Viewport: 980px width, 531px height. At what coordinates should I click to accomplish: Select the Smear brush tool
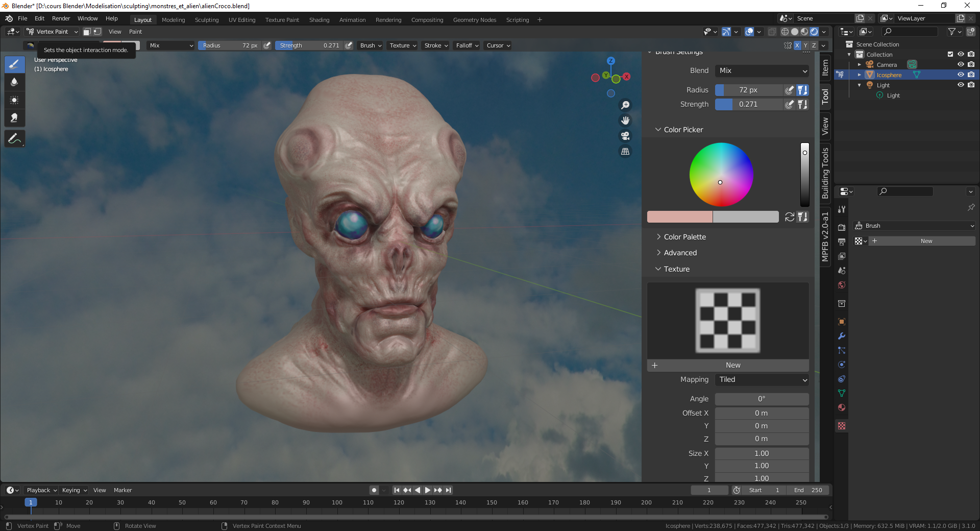click(14, 118)
